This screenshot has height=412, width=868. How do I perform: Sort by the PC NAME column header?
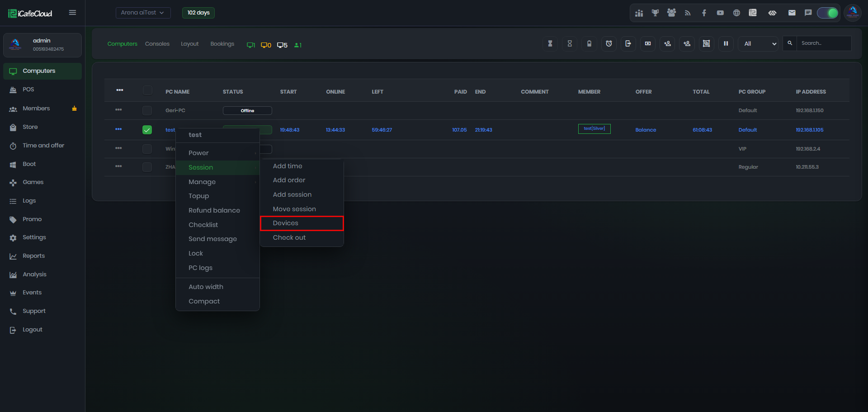(178, 92)
